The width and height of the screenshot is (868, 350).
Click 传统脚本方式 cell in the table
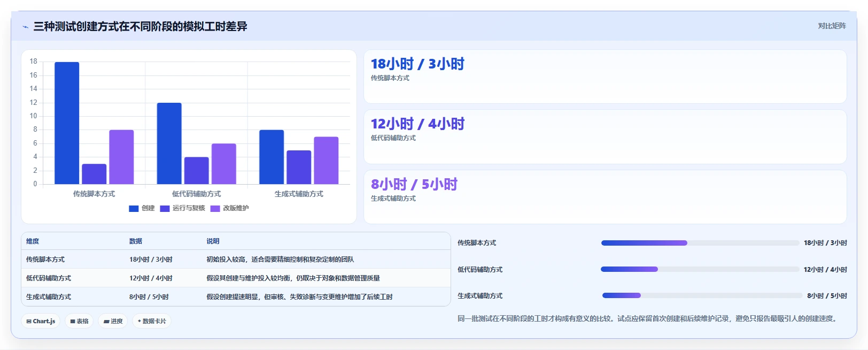[45, 260]
